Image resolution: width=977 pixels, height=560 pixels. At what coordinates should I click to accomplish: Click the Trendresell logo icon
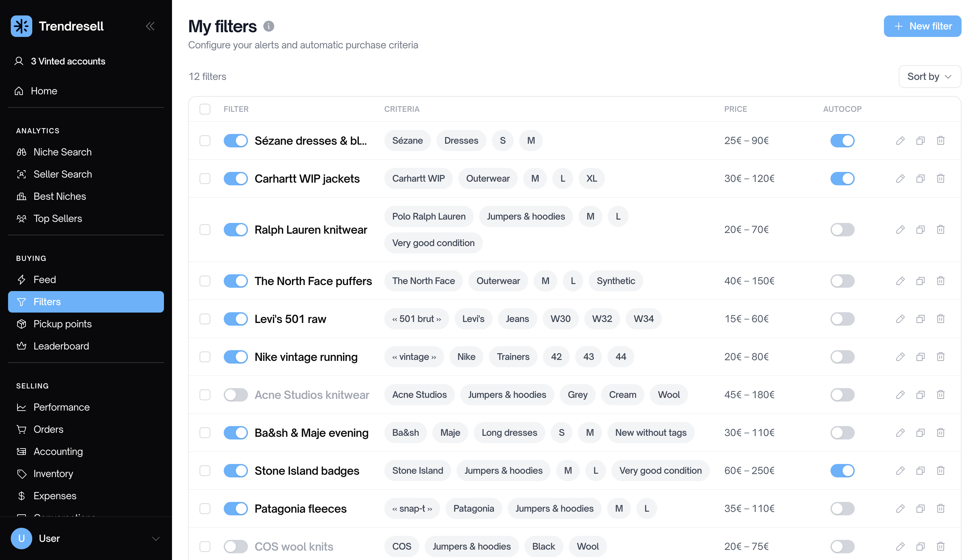point(21,26)
